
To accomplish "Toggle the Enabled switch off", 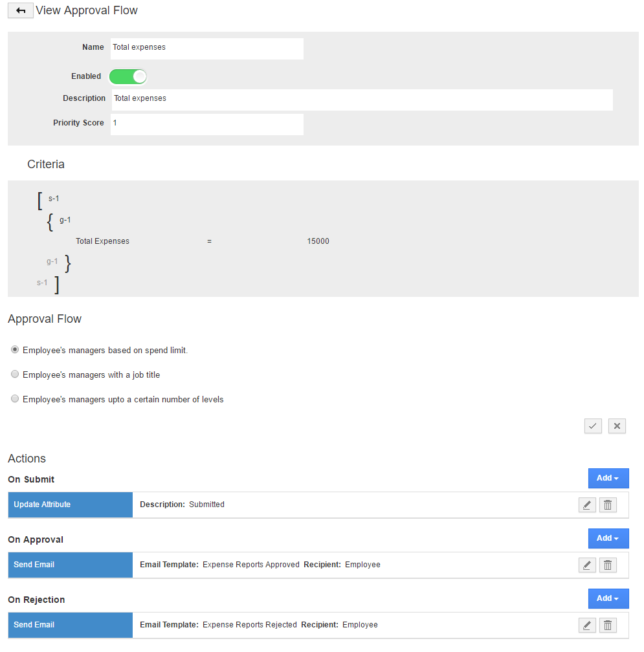I will click(128, 77).
